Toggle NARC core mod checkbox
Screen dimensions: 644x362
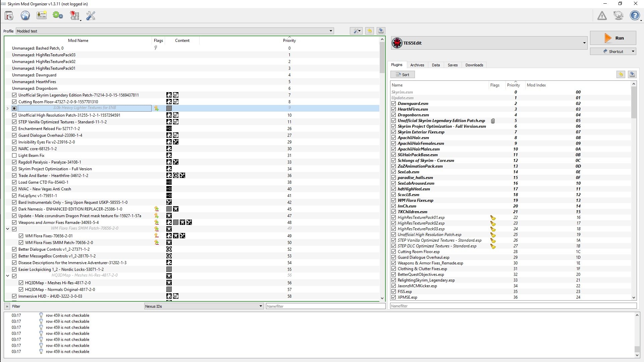click(x=14, y=148)
